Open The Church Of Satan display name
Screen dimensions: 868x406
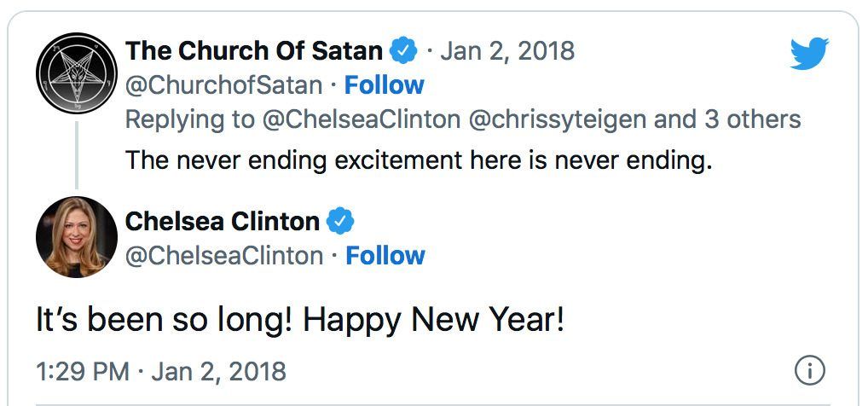254,51
